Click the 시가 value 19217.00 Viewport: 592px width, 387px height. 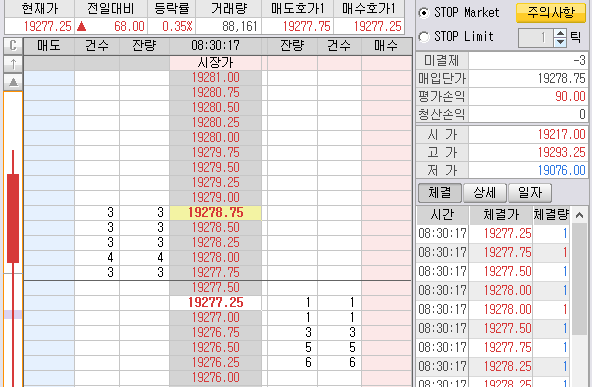(561, 134)
